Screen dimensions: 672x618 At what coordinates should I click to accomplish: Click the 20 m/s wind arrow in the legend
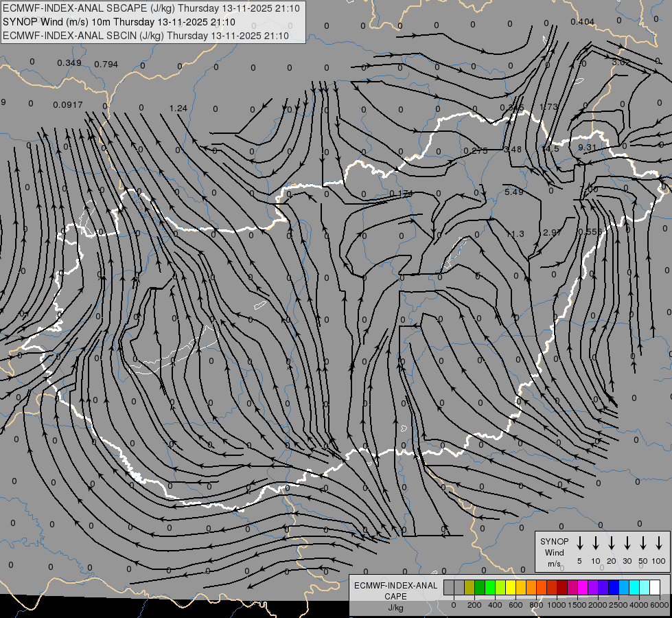611,543
